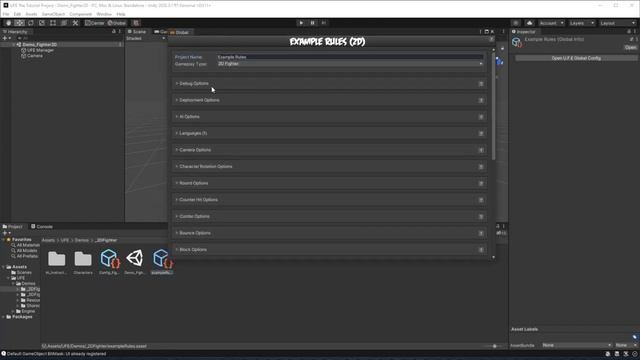Open the GameObject menu
Viewport: 640px width, 360px height.
[53, 14]
